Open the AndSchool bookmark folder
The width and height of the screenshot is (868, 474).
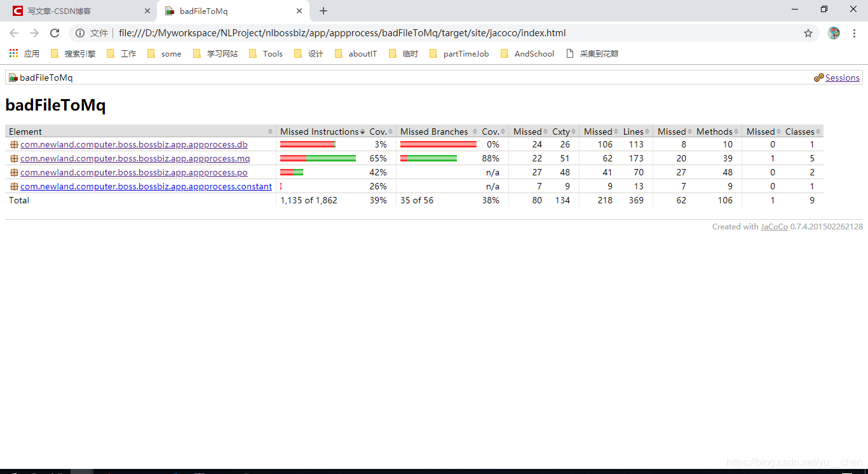pos(527,54)
